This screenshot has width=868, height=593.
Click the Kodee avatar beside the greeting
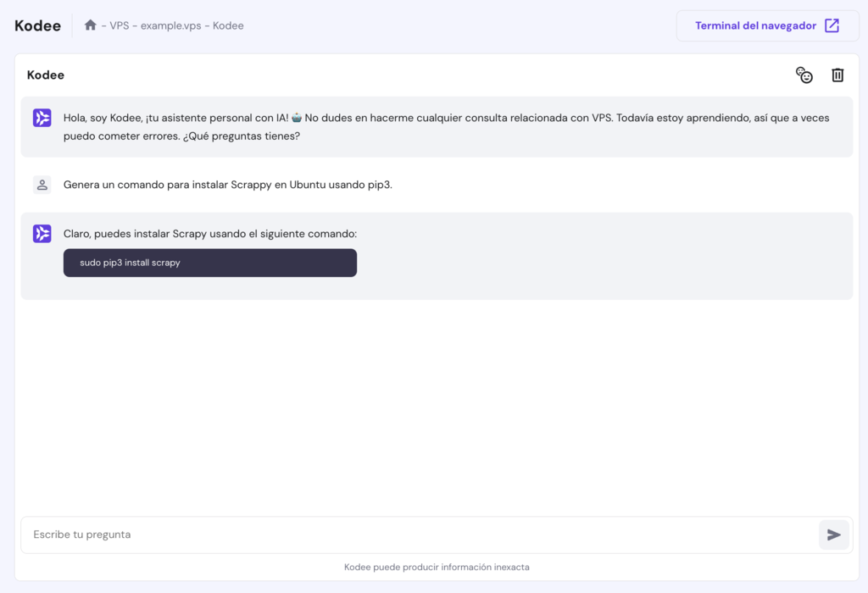[x=42, y=118]
